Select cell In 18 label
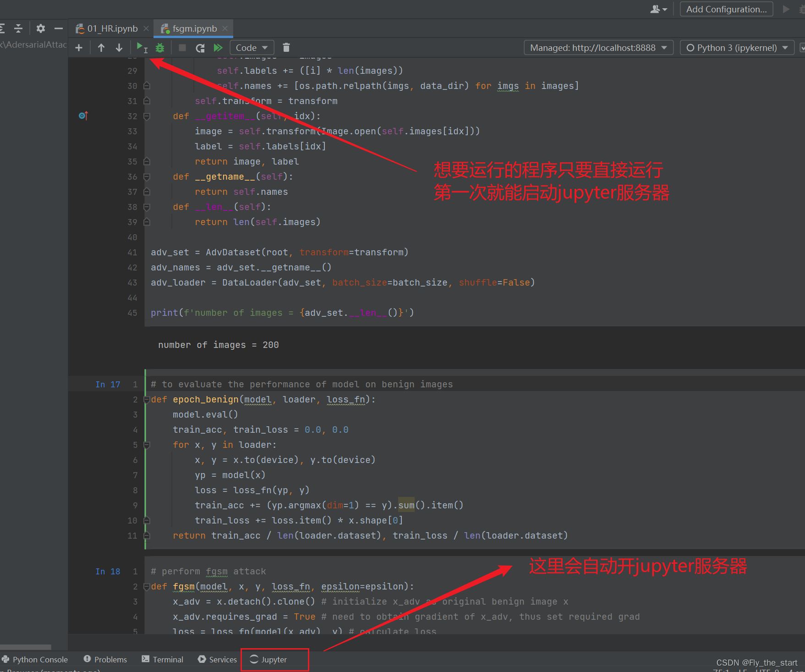The height and width of the screenshot is (672, 805). pyautogui.click(x=108, y=572)
